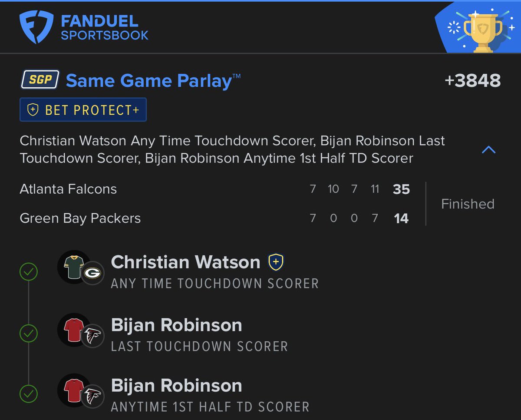Click the FanDuel shield logo icon
This screenshot has width=521, height=420.
(x=36, y=27)
